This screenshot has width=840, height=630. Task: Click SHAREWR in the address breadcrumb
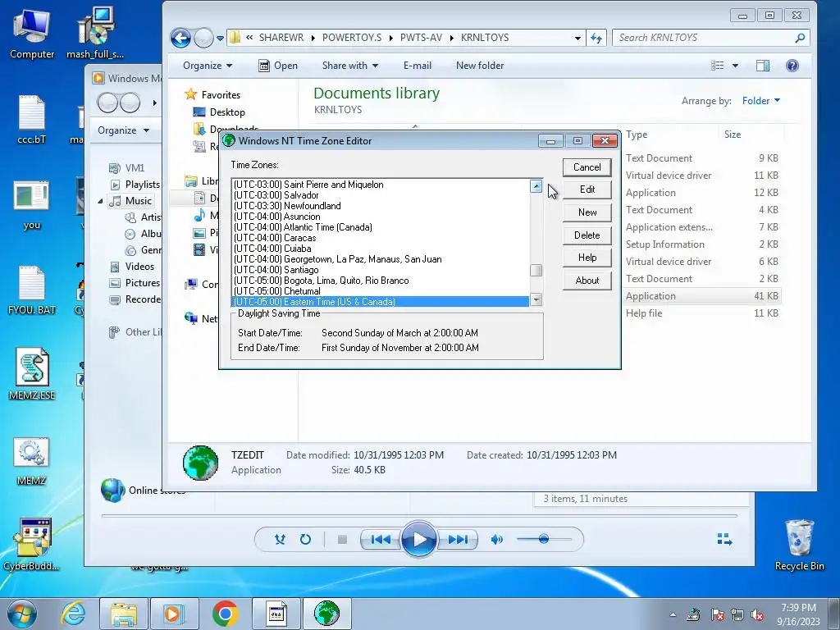point(281,38)
